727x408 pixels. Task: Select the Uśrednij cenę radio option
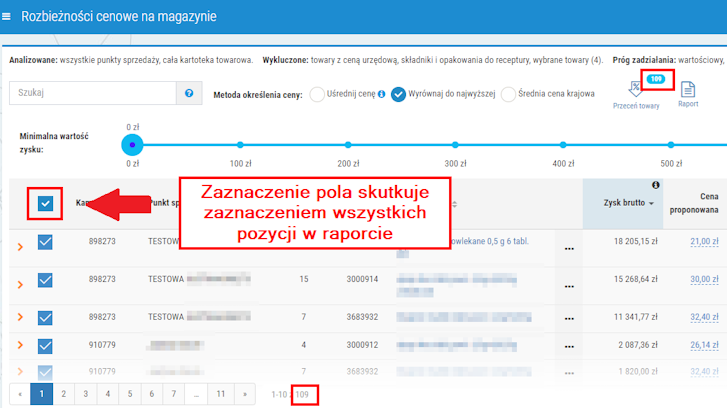coord(318,94)
